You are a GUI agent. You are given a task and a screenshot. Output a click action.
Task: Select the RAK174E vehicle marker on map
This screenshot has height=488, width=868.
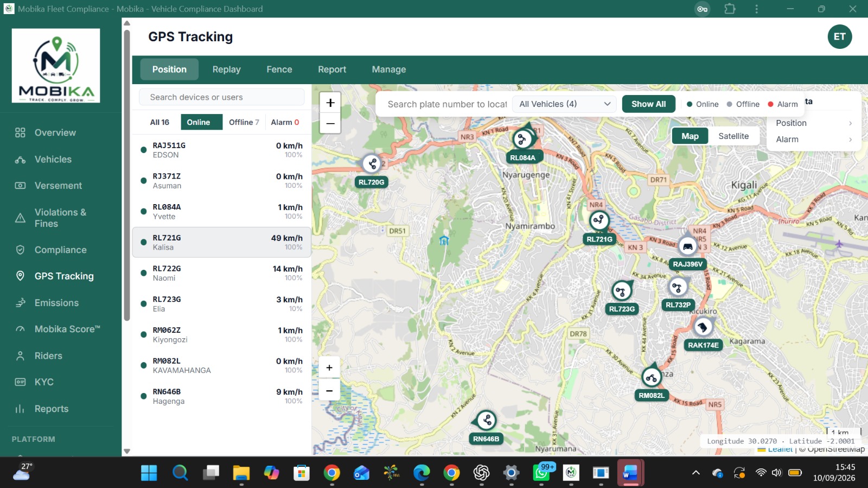703,326
